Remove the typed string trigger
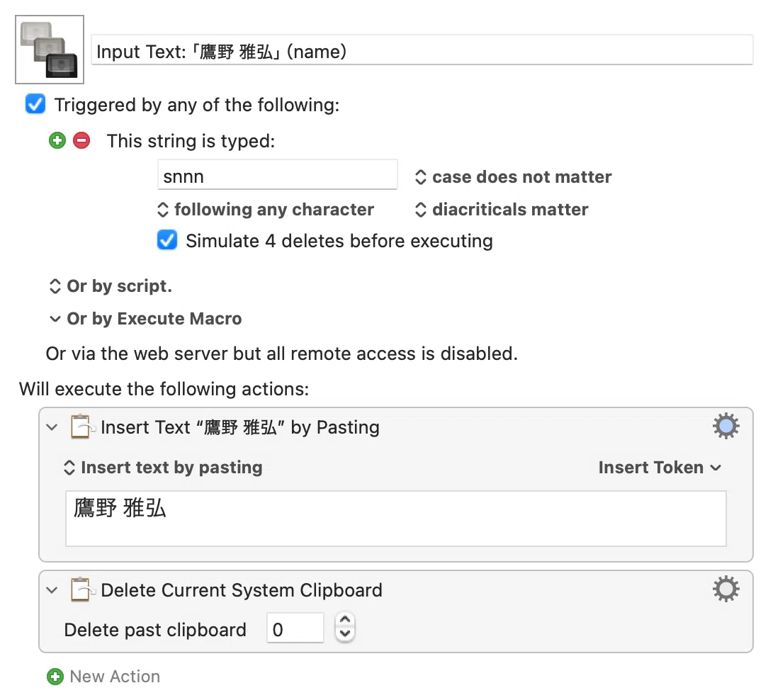 (81, 140)
